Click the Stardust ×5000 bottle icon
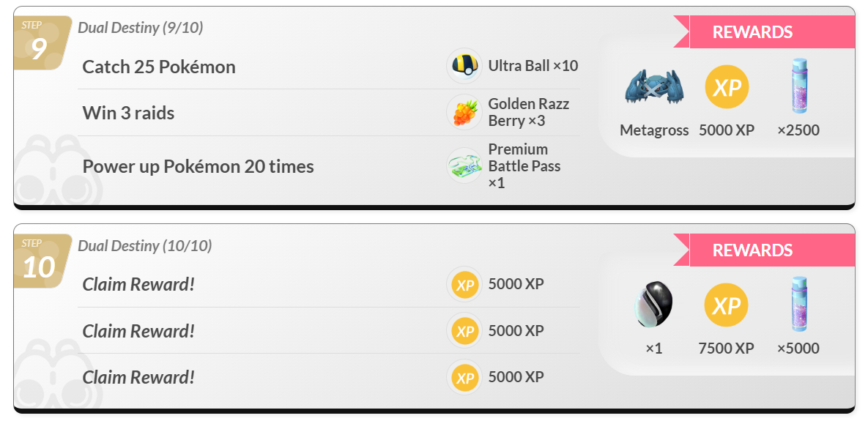 click(x=798, y=305)
